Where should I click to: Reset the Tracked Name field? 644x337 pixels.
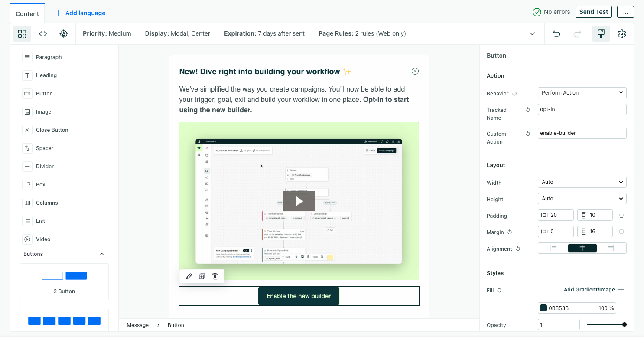click(x=528, y=110)
